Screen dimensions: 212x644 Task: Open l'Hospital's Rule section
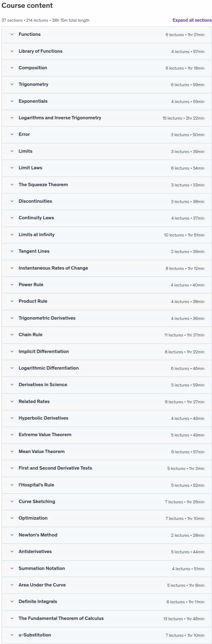coord(107,485)
